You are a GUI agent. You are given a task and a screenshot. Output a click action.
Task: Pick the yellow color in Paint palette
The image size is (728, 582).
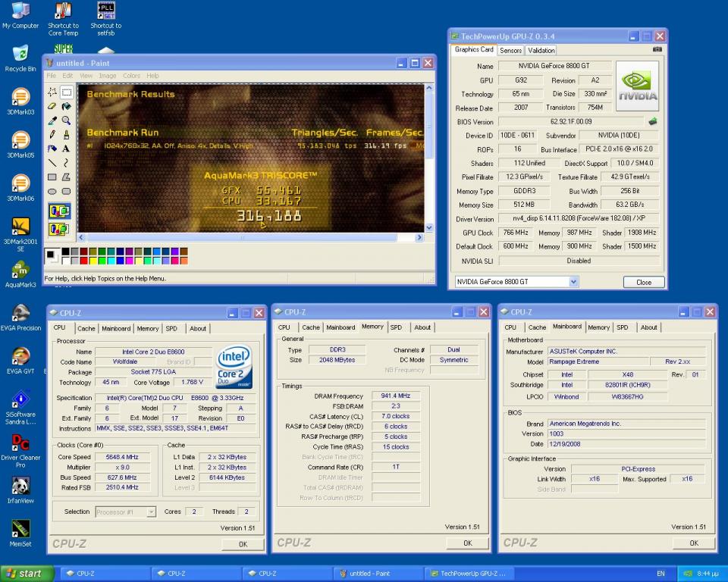[93, 261]
